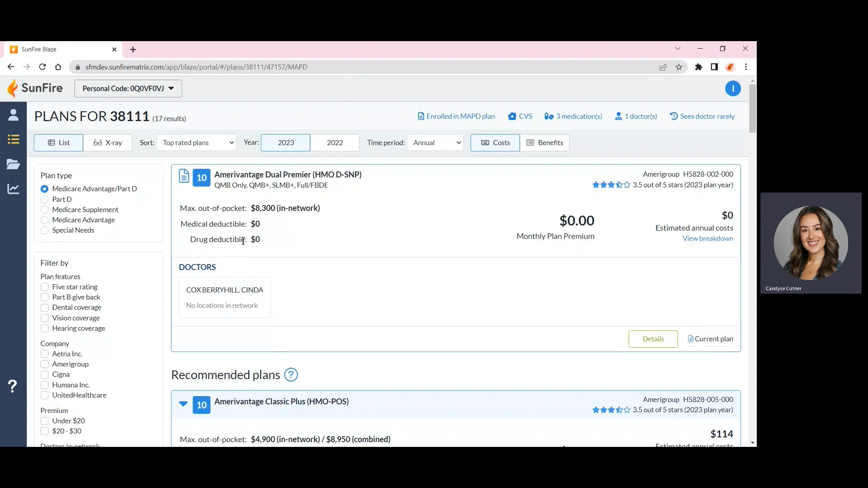Open the Sort by dropdown
868x488 pixels.
point(197,143)
